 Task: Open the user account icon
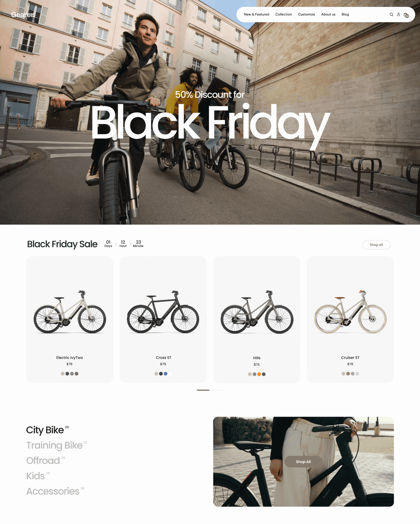tap(398, 15)
